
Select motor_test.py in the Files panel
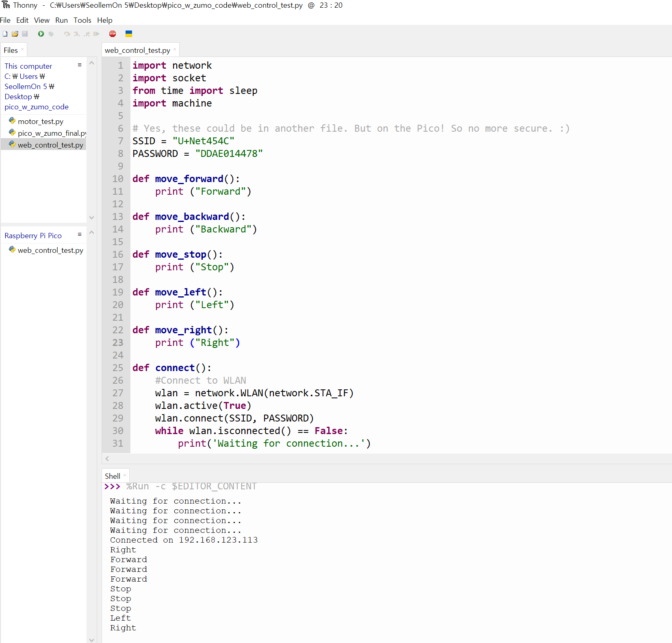tap(41, 121)
